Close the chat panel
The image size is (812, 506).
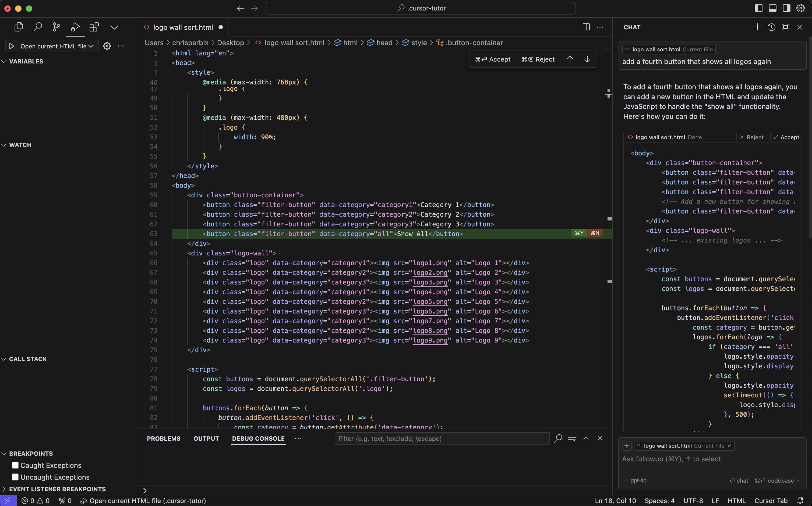800,27
